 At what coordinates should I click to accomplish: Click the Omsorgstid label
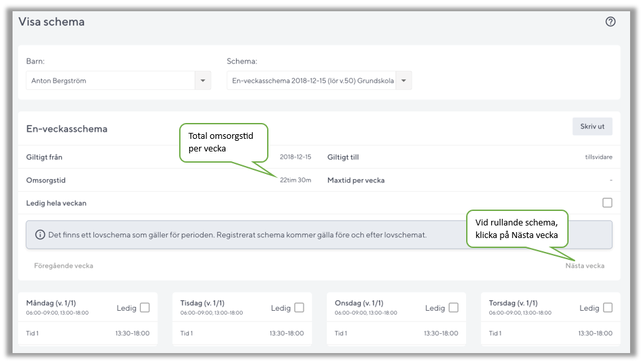click(46, 181)
